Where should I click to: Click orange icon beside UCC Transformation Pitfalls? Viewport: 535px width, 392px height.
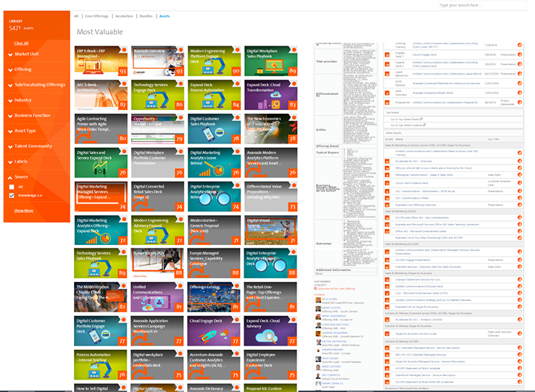click(x=519, y=198)
